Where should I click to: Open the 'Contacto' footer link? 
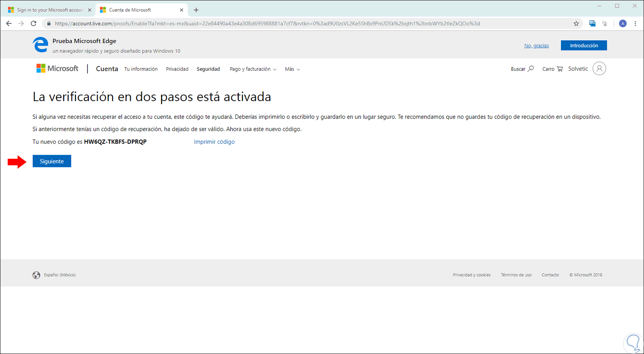coord(550,275)
